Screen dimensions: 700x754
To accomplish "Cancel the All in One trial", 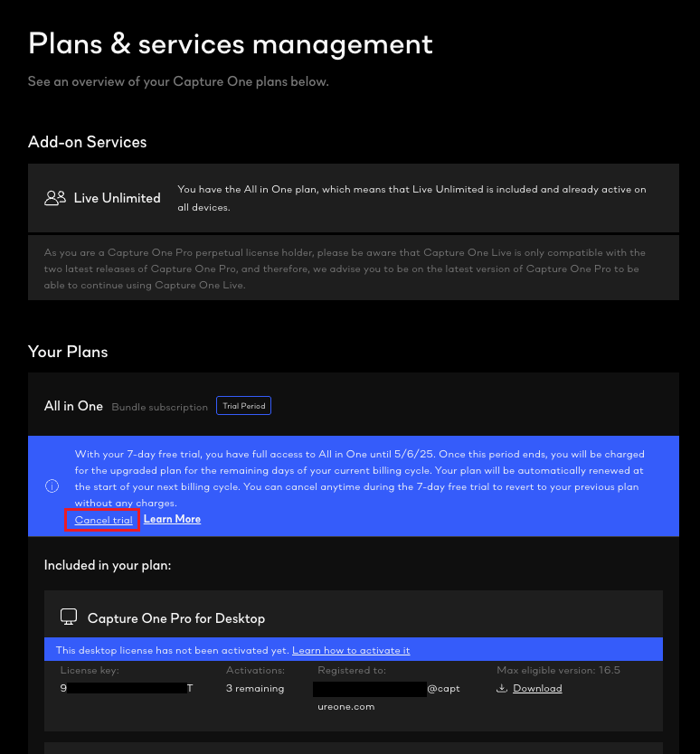I will point(103,520).
